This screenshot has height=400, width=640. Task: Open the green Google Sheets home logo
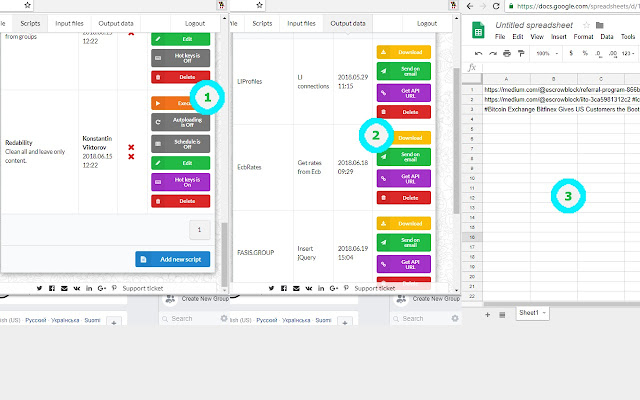[x=478, y=30]
